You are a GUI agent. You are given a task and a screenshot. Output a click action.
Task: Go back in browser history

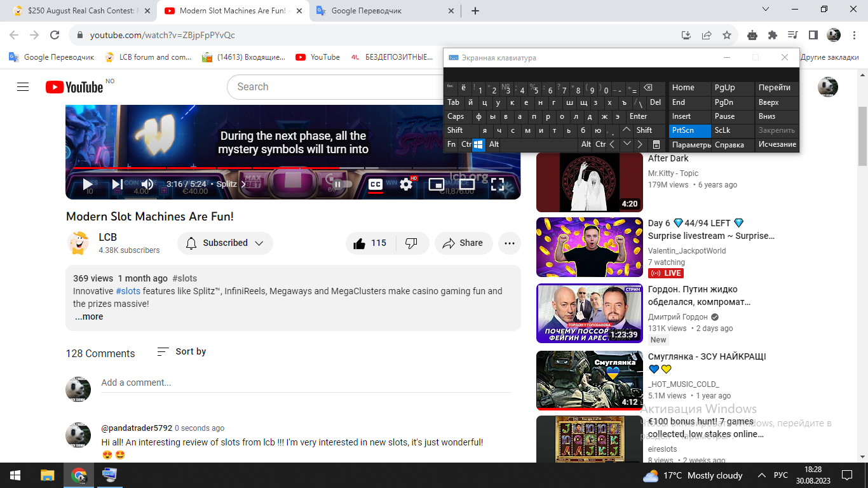coord(15,35)
